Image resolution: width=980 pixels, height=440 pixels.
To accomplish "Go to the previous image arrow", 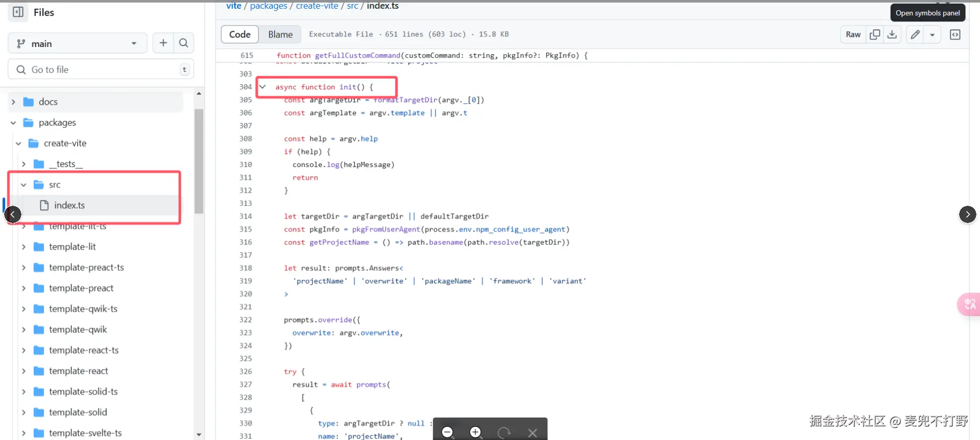I will (13, 214).
